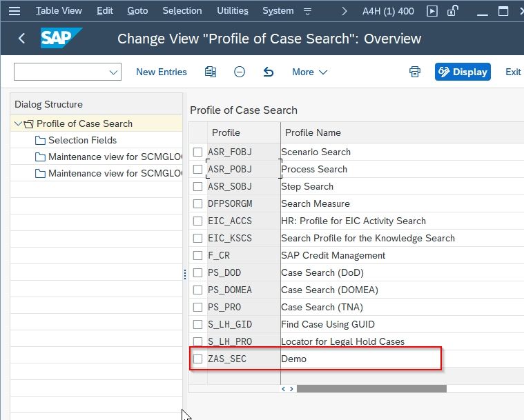
Task: Select the Selection Fields tree item
Action: tap(82, 140)
